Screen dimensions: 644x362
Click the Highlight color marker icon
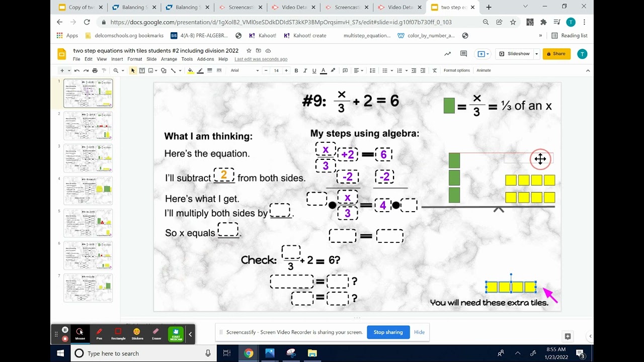[x=333, y=70]
